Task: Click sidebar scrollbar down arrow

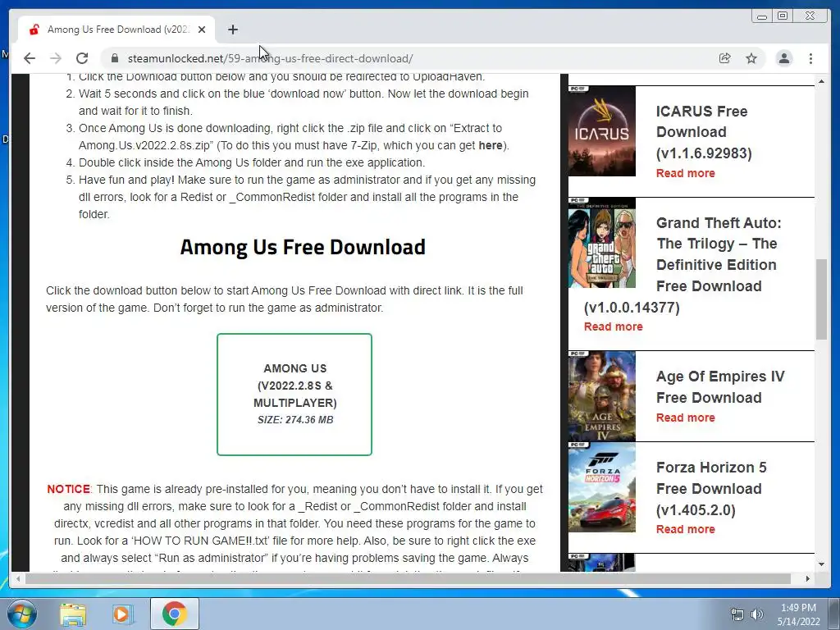Action: tap(821, 564)
